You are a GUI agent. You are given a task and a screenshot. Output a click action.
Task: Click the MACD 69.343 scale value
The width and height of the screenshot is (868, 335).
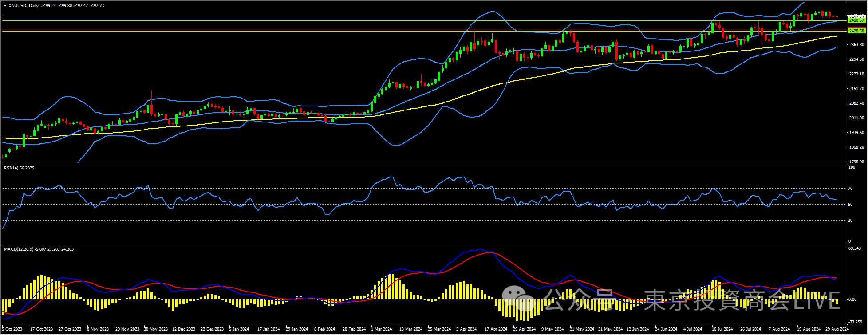coord(855,248)
